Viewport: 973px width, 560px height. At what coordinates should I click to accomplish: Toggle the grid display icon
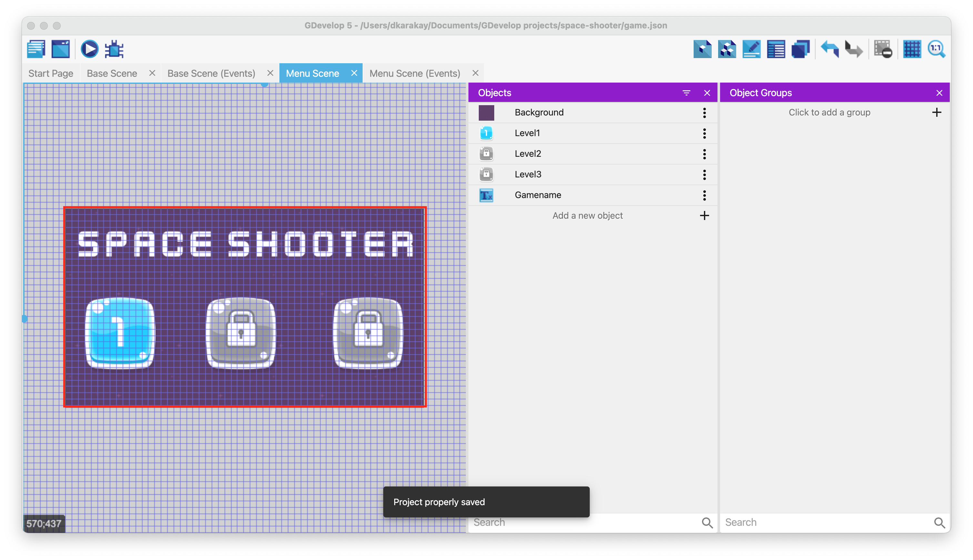(x=912, y=49)
